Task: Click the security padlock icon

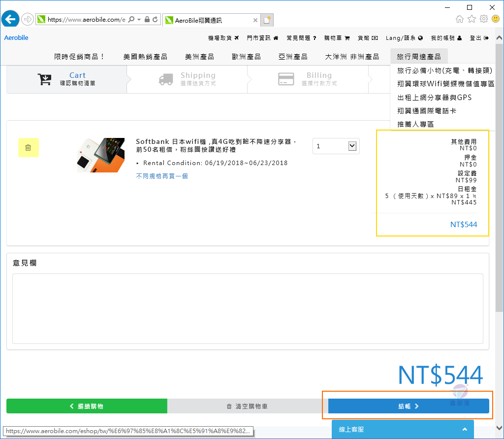Action: click(x=147, y=19)
